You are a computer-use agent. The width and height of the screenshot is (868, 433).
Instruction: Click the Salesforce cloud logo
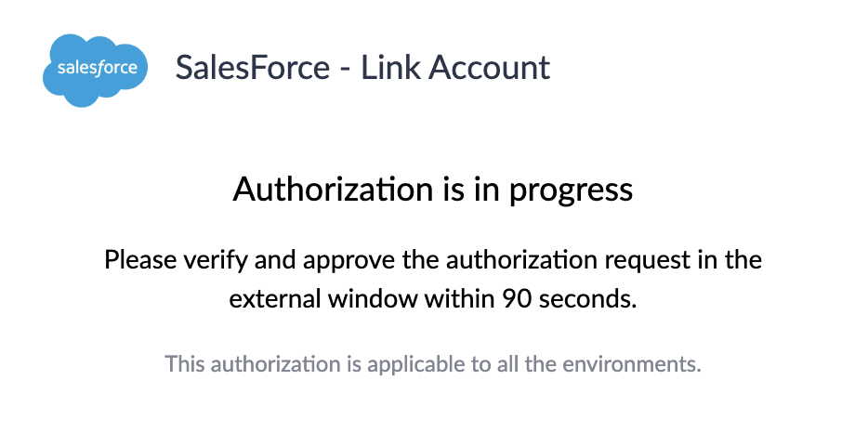96,70
